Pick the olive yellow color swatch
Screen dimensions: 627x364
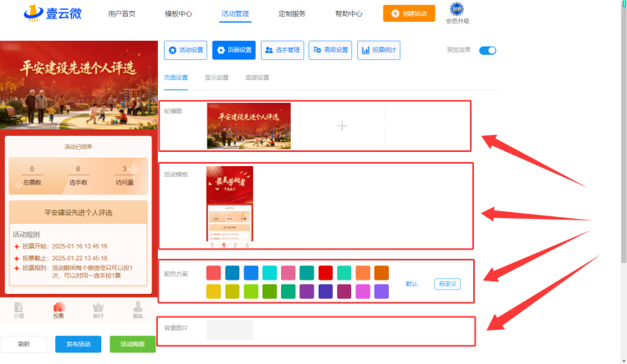coord(232,291)
